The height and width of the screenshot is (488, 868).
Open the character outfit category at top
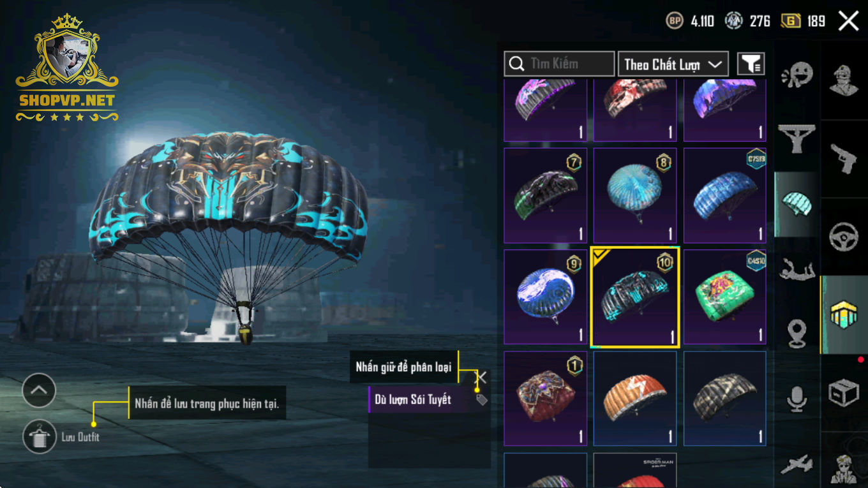844,80
